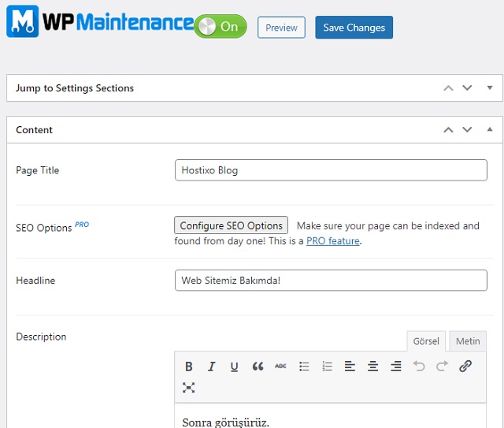Screen dimensions: 504x428
Task: Create a bulleted list
Action: [x=304, y=367]
